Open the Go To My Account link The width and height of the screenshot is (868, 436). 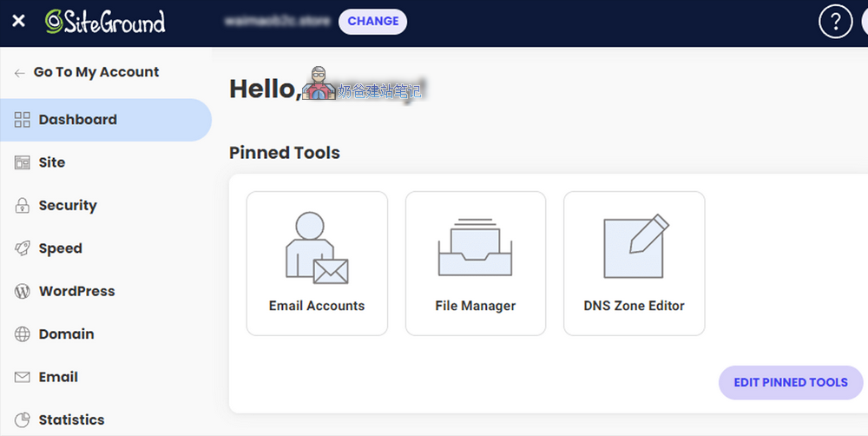click(x=96, y=72)
